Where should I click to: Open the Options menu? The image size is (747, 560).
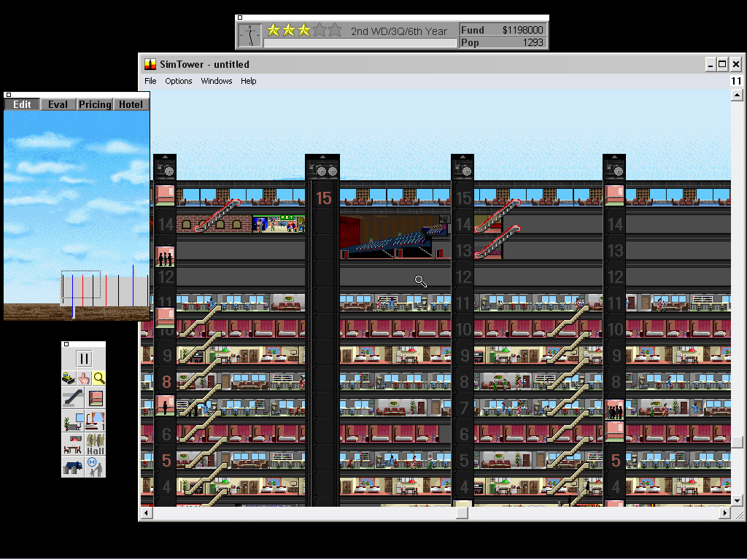pyautogui.click(x=179, y=81)
